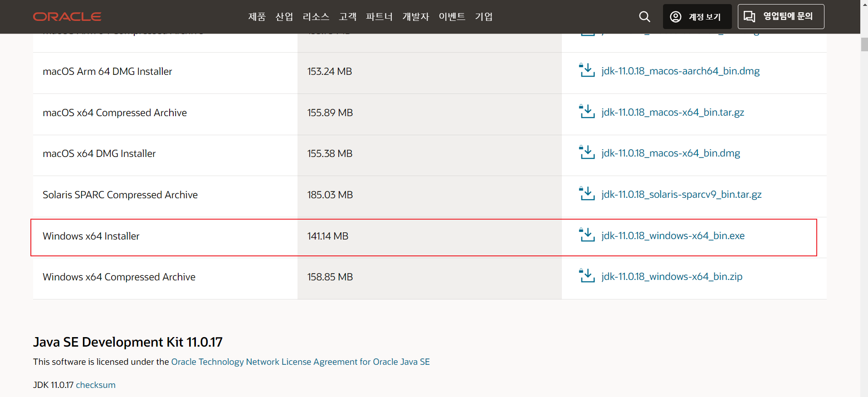Click download icon for macos-aarch64_bin.dmg

[587, 70]
